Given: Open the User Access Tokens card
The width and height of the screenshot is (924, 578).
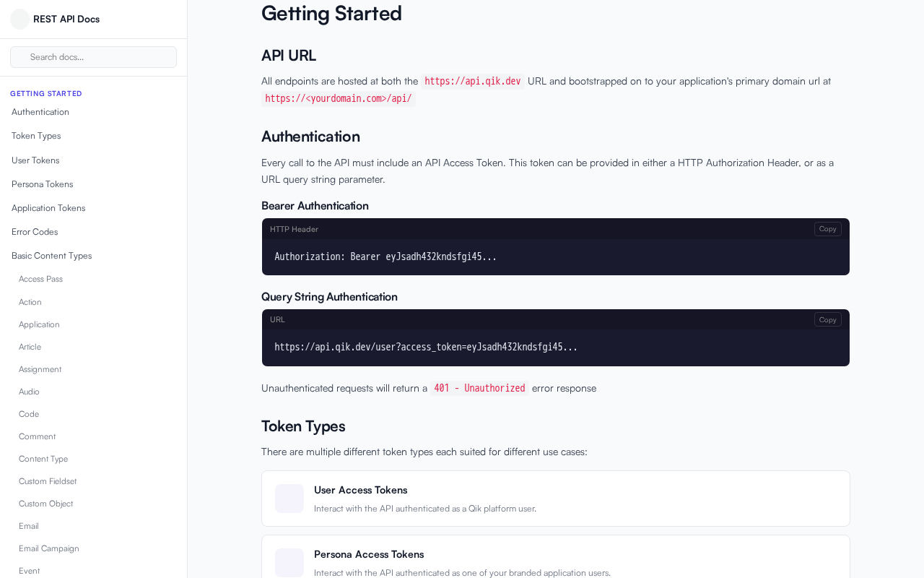Looking at the screenshot, I should (x=556, y=499).
